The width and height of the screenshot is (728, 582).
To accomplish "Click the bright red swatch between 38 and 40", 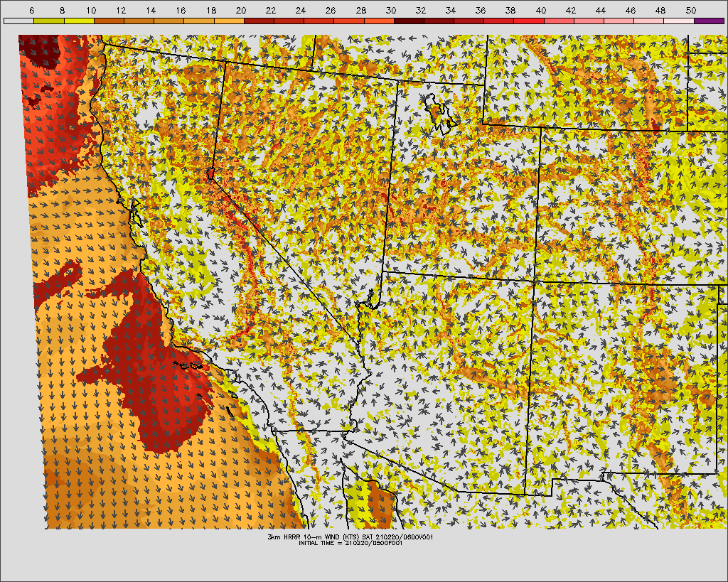I will coord(529,21).
